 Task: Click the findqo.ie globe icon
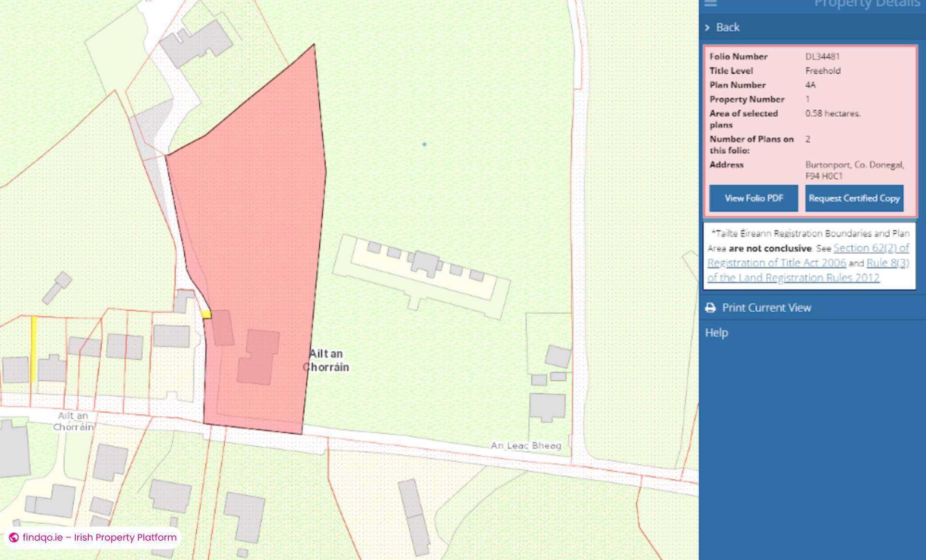tap(14, 537)
